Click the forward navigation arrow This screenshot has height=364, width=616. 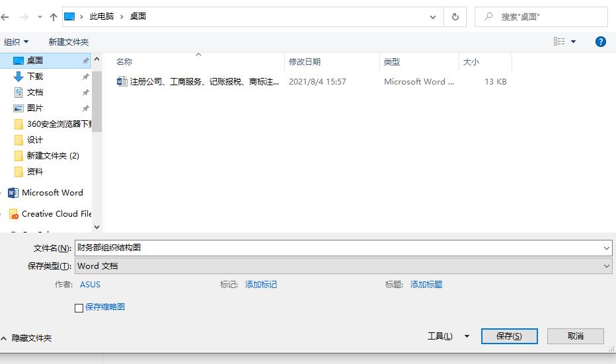point(24,17)
